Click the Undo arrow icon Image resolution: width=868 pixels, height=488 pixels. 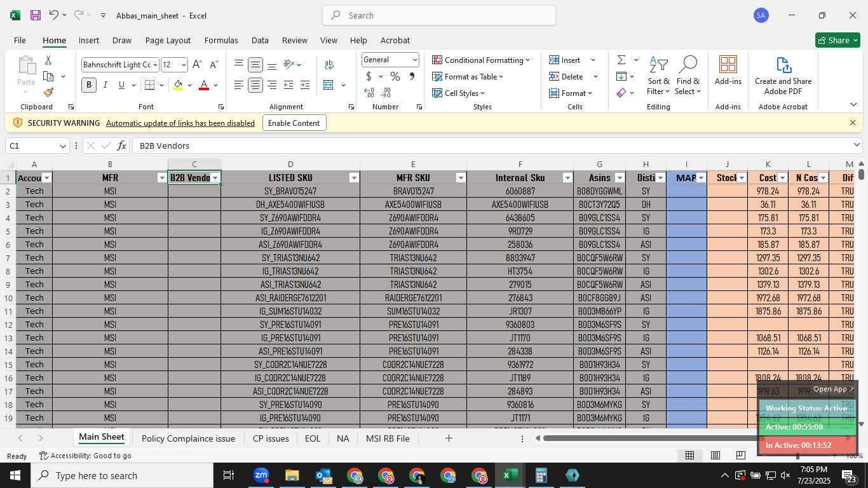54,15
